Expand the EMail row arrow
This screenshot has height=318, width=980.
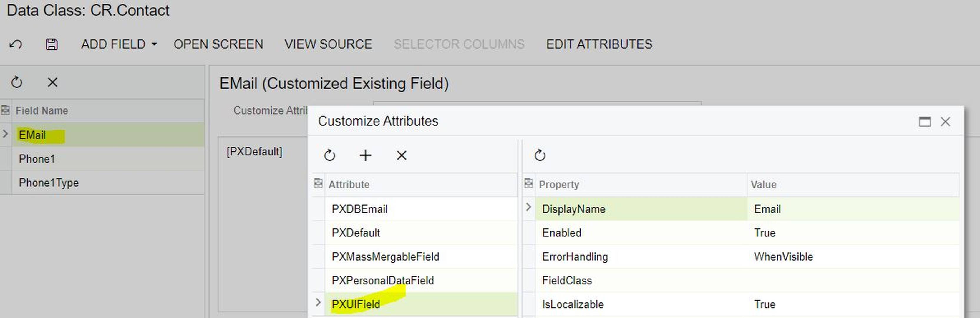pos(5,134)
